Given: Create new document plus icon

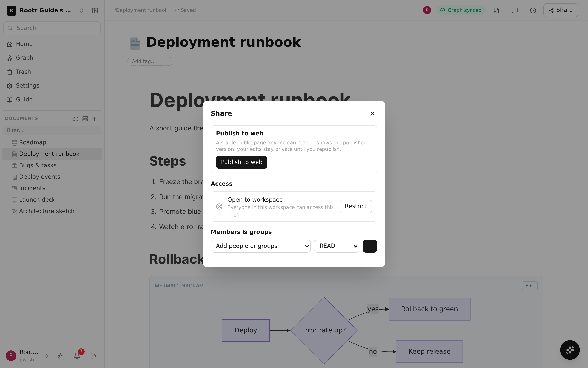Looking at the screenshot, I should pyautogui.click(x=95, y=119).
